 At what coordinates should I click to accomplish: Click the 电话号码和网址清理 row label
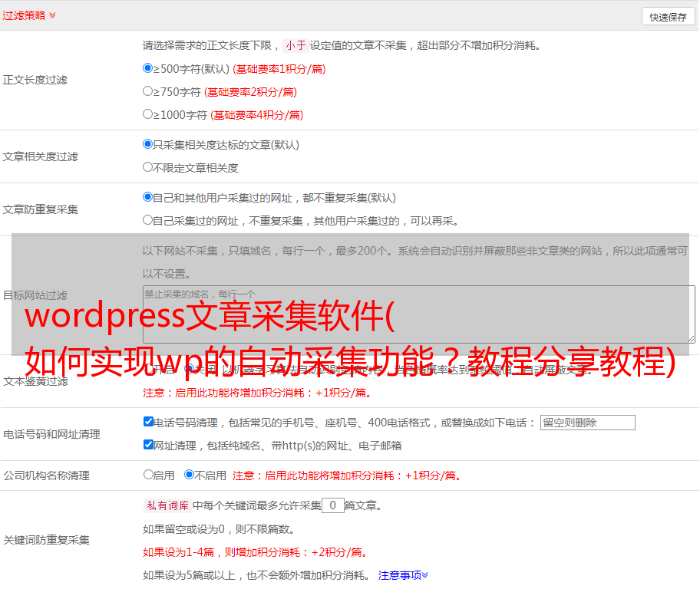(x=51, y=434)
